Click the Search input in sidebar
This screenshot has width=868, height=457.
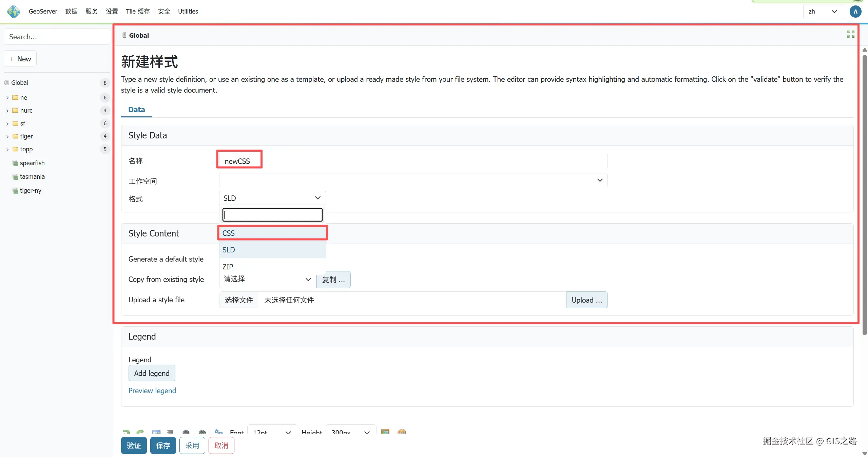pos(57,37)
